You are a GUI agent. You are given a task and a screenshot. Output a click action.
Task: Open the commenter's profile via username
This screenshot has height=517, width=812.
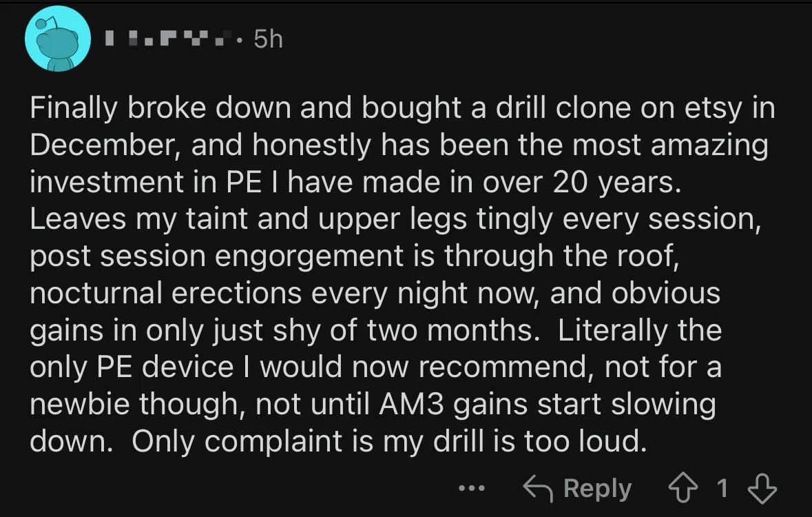pyautogui.click(x=169, y=39)
